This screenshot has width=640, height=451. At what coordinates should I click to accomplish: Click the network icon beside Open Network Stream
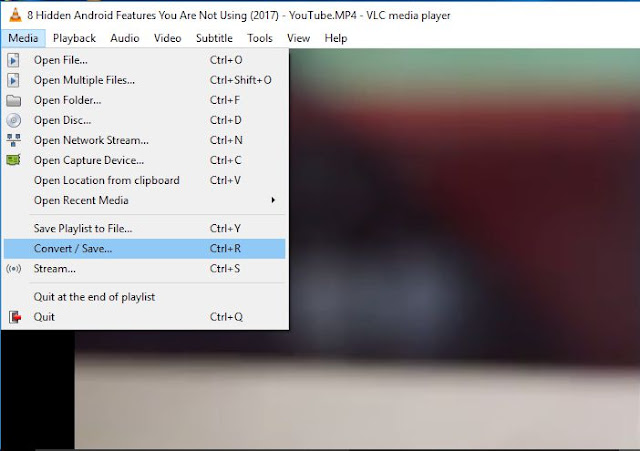pyautogui.click(x=13, y=140)
